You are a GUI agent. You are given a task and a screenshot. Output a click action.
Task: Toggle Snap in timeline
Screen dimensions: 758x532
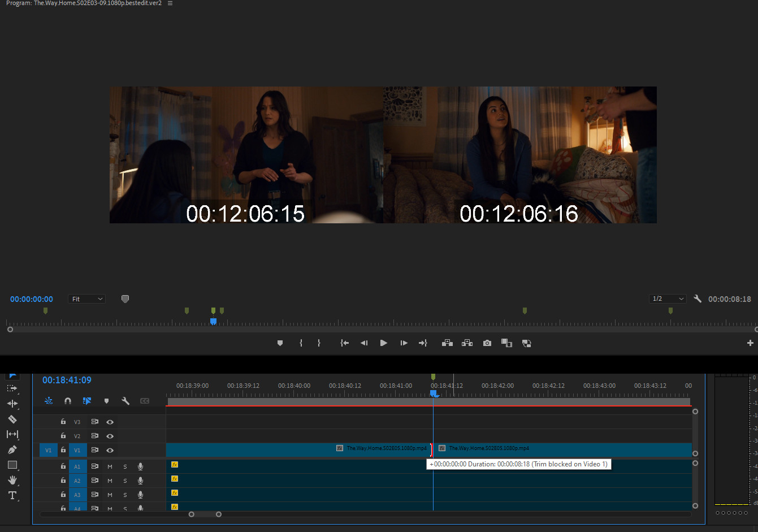click(x=68, y=401)
